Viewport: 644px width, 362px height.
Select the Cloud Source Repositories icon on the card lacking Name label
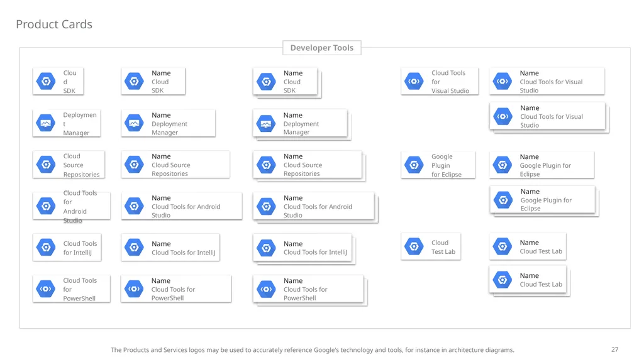(46, 165)
